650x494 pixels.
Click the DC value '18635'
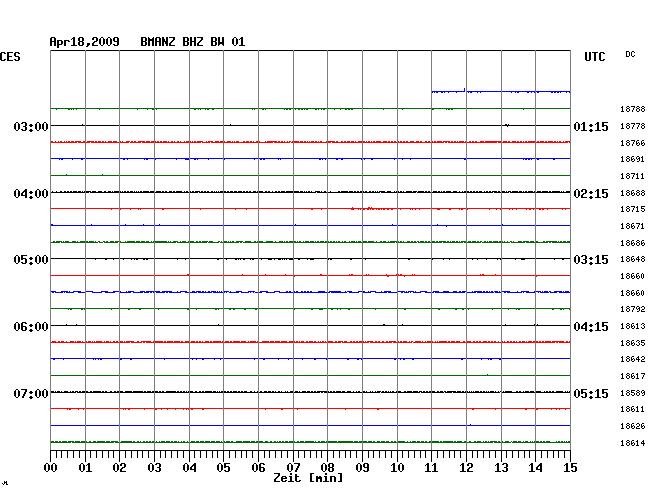click(633, 343)
